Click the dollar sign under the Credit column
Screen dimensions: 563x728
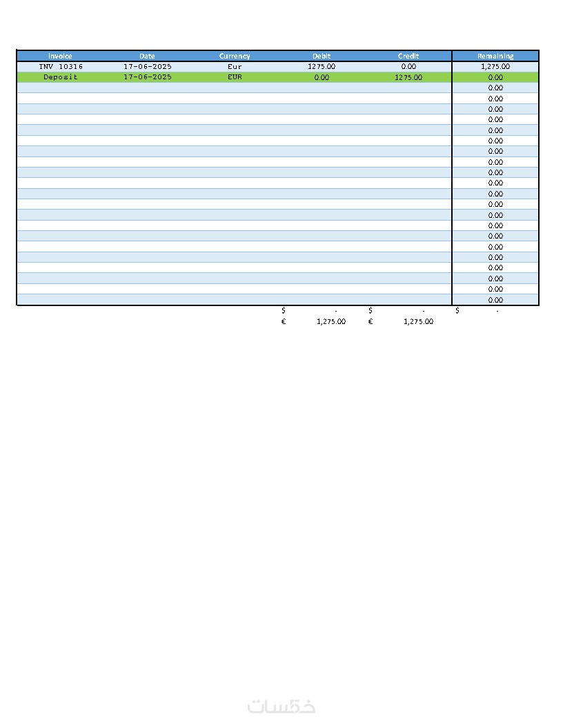pyautogui.click(x=371, y=310)
